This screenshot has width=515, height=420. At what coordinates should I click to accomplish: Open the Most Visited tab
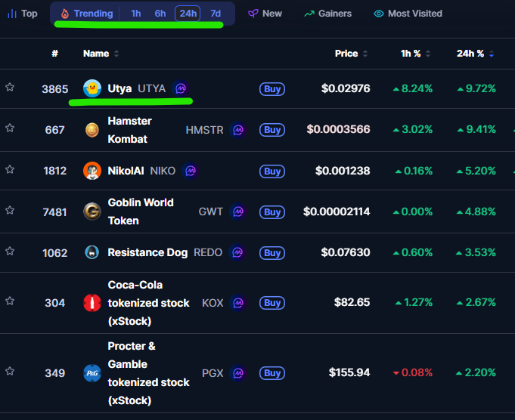coord(408,14)
